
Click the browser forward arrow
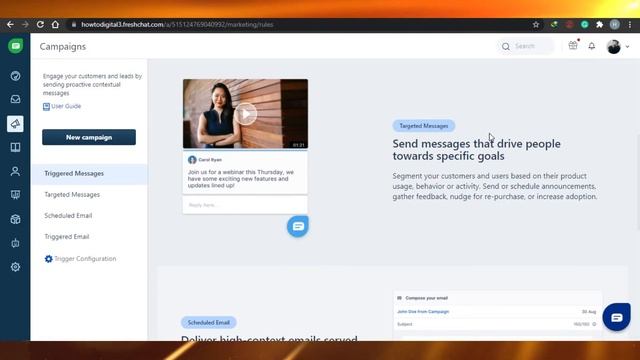point(25,24)
